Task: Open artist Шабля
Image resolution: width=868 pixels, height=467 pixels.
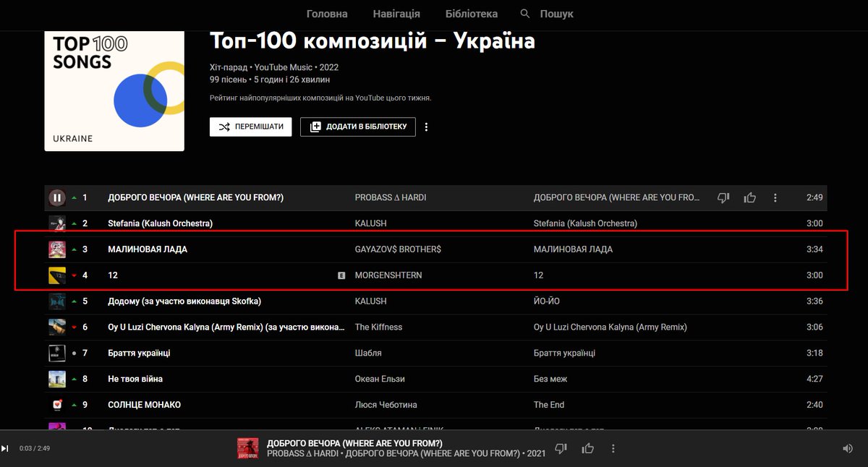Action: 368,353
